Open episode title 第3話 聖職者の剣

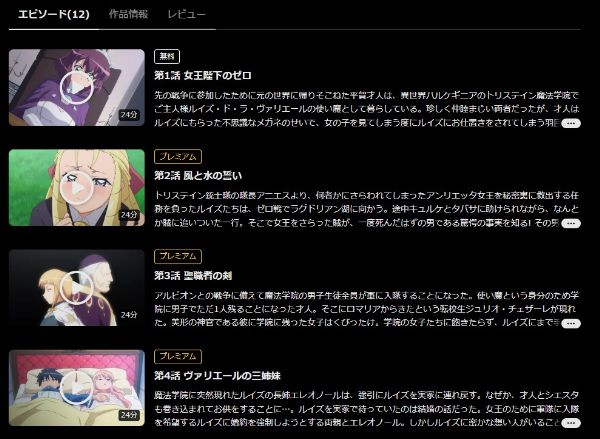193,276
